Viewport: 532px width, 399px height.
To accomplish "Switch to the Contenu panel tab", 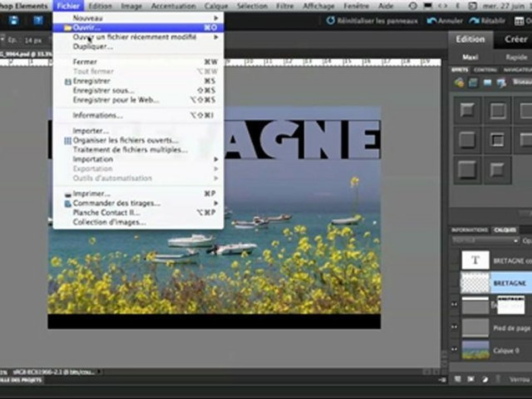I will coord(485,70).
